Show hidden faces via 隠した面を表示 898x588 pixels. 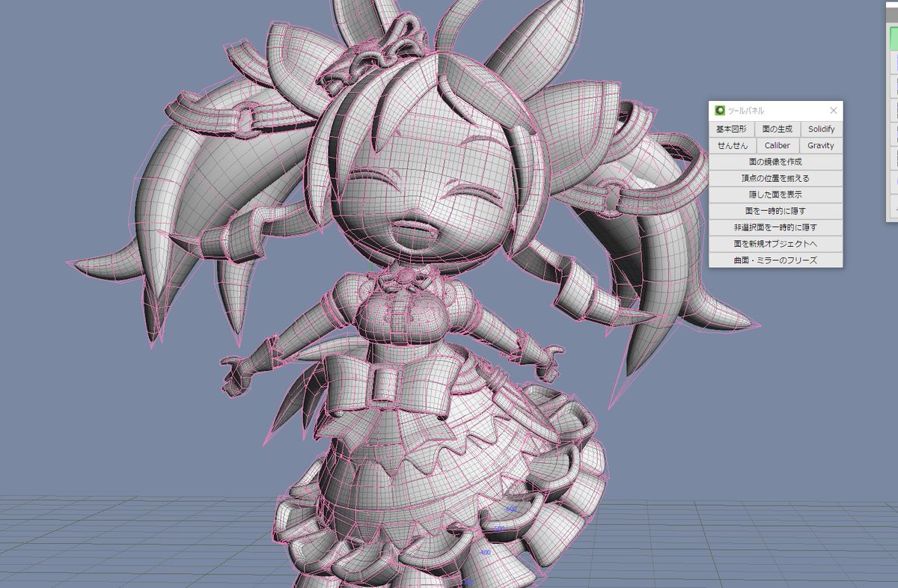pyautogui.click(x=775, y=195)
